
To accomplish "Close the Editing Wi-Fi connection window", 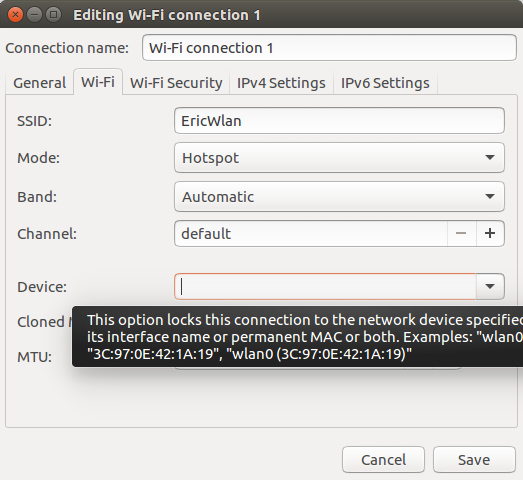I will coord(15,15).
